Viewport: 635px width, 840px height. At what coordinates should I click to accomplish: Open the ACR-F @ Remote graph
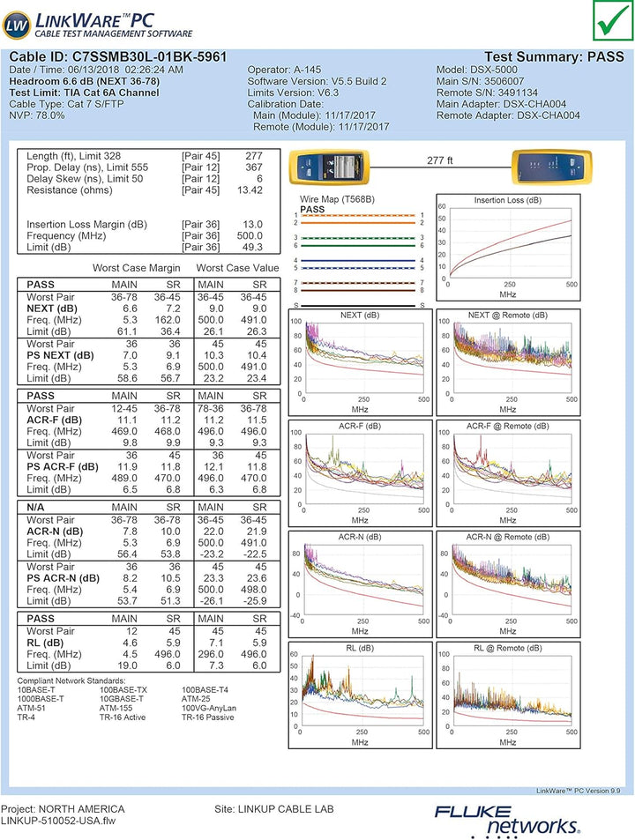508,467
